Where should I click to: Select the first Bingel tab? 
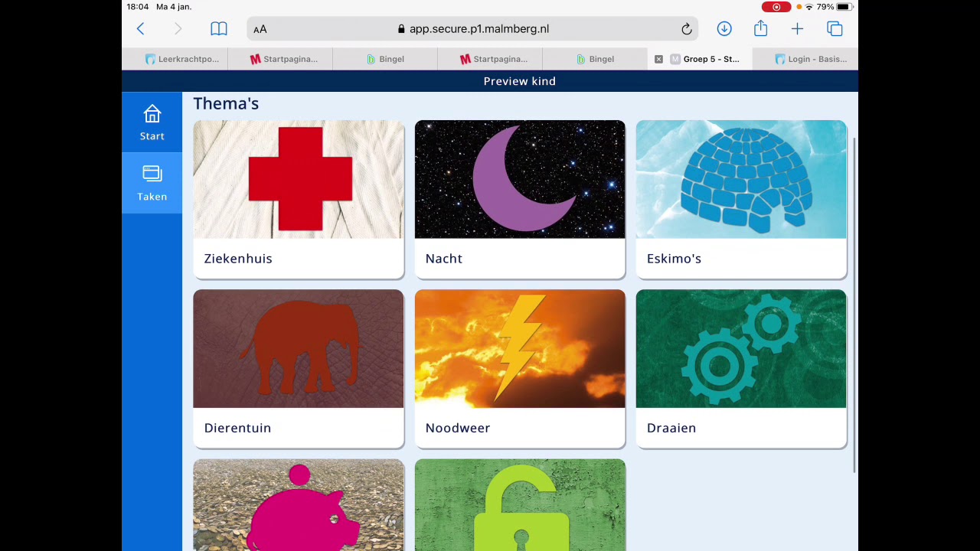(385, 59)
